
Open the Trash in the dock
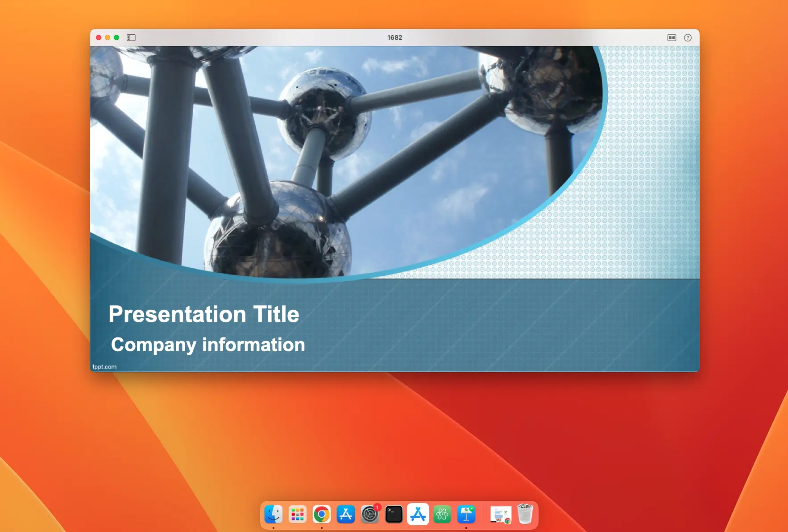pyautogui.click(x=525, y=514)
